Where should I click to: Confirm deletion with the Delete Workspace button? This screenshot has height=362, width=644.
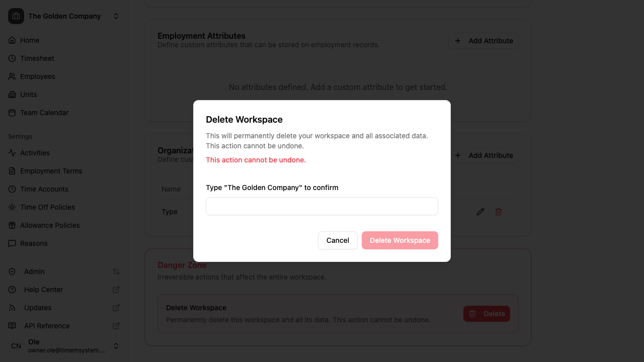[399, 240]
